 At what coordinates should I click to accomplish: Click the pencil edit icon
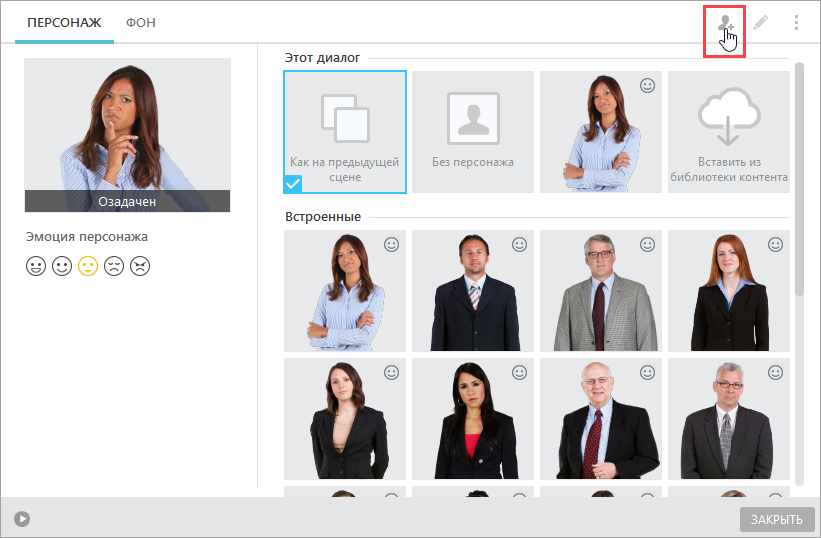tap(760, 23)
